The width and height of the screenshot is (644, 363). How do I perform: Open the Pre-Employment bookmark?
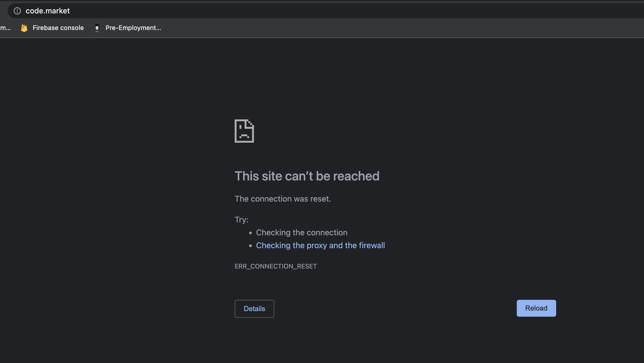pyautogui.click(x=133, y=28)
